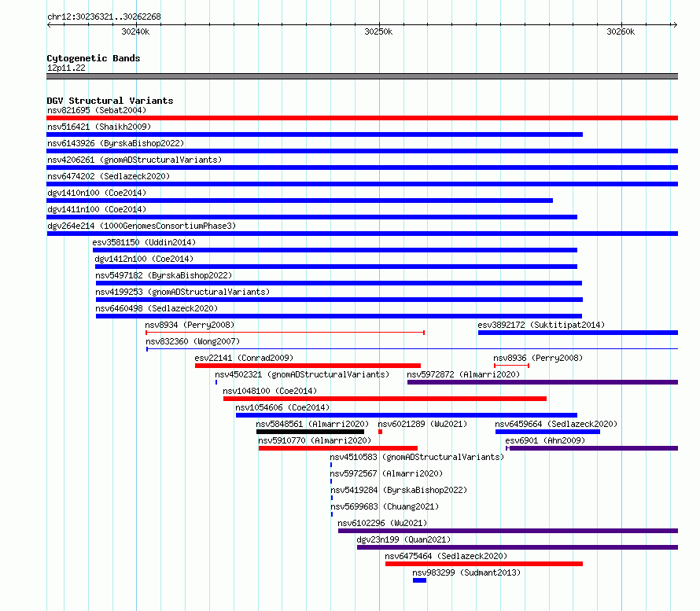Select dgv1410n100 (Coe2014) label
Screen dimensions: 700x611
pos(97,193)
